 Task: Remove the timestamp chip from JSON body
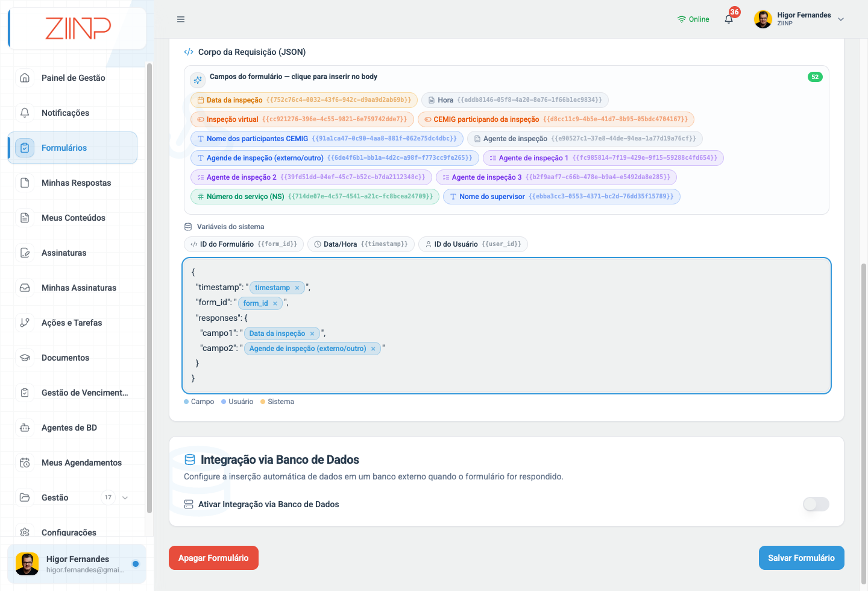pyautogui.click(x=297, y=288)
